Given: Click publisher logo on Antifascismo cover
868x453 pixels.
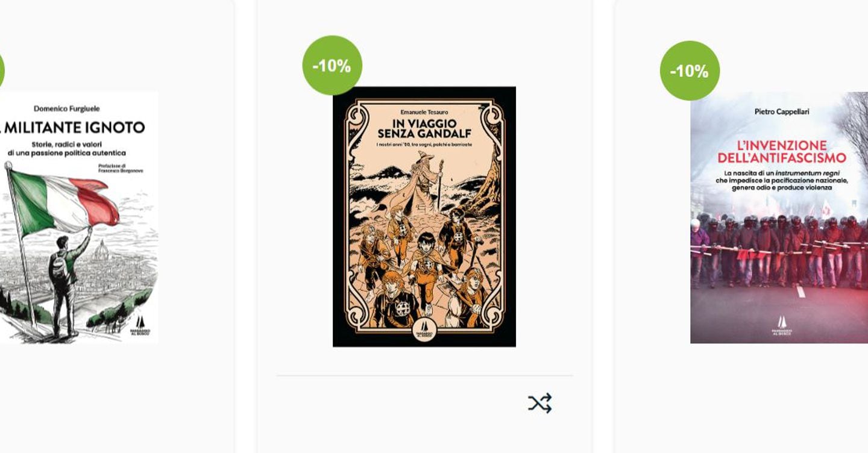Looking at the screenshot, I should click(x=782, y=325).
